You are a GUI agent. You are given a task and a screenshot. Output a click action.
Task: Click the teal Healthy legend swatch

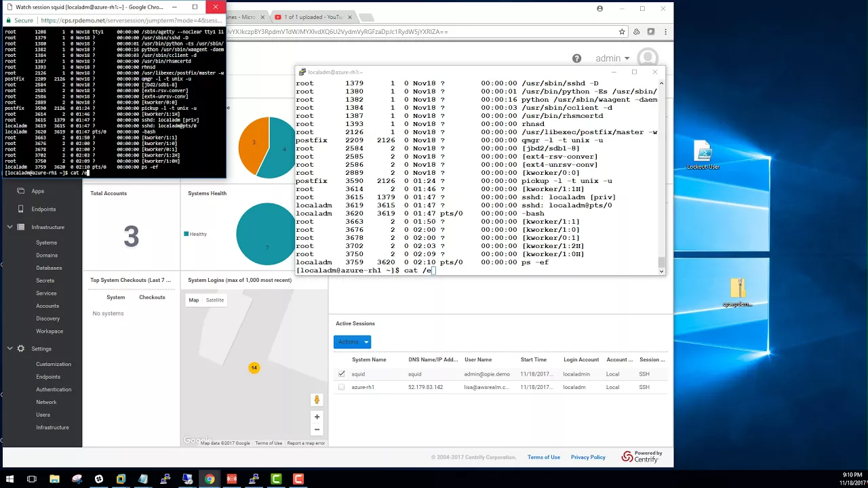coord(186,234)
